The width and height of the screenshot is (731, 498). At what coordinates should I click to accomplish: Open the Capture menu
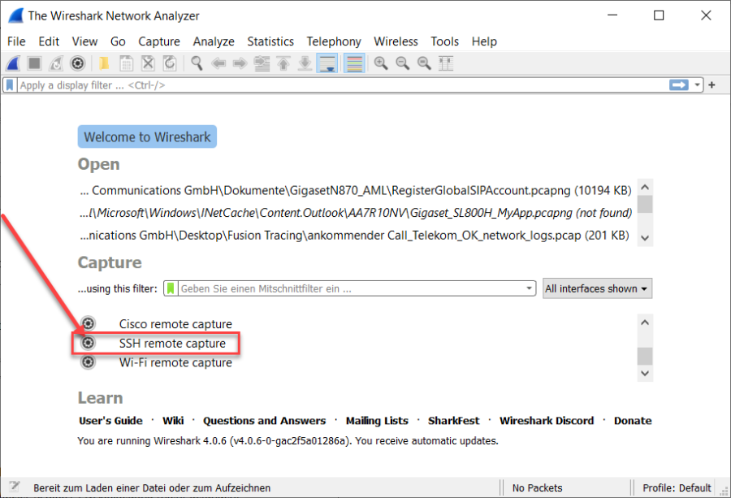159,42
